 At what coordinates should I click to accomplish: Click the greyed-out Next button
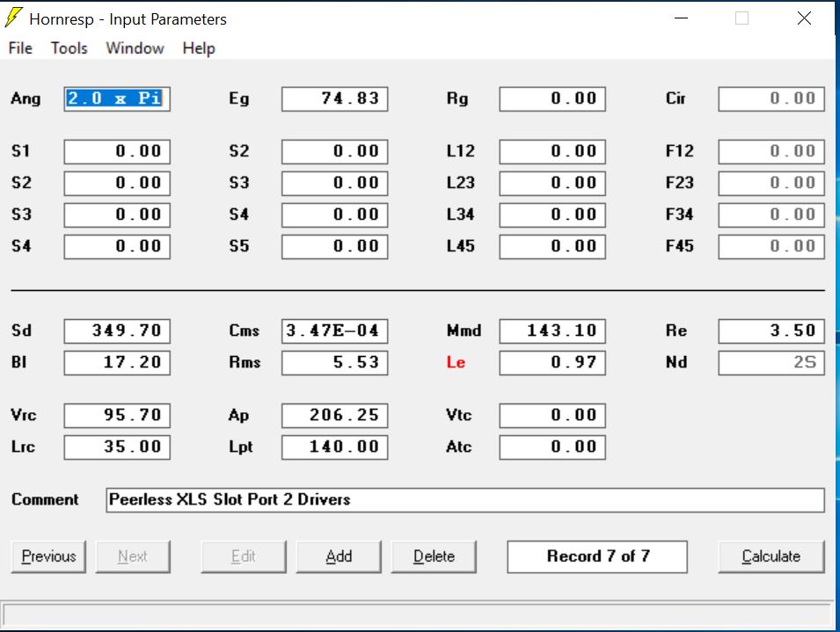(x=133, y=556)
